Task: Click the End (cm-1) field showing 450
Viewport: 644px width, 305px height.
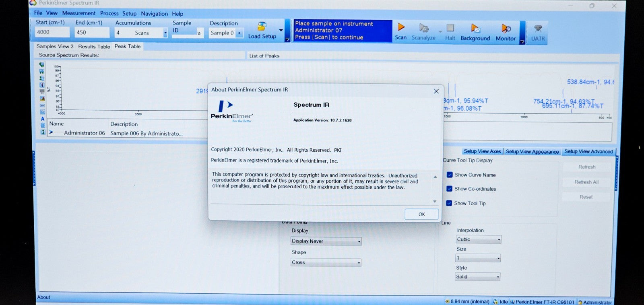Action: [92, 33]
